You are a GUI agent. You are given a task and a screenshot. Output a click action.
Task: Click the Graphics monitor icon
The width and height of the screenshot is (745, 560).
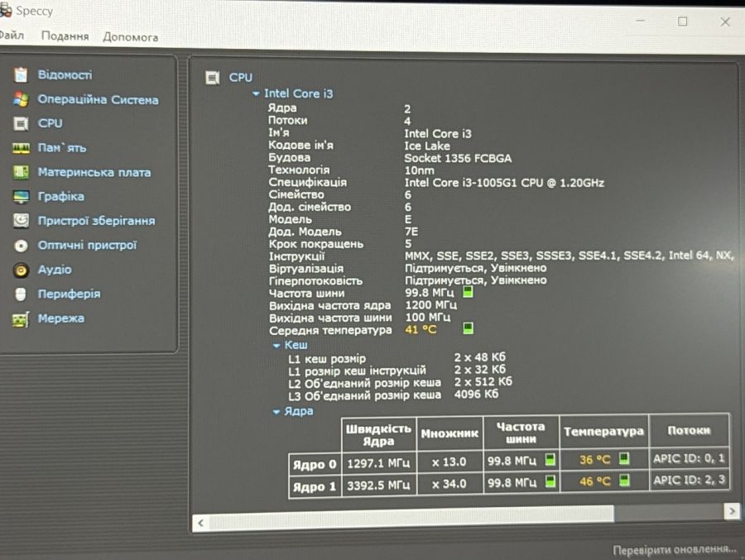coord(21,196)
